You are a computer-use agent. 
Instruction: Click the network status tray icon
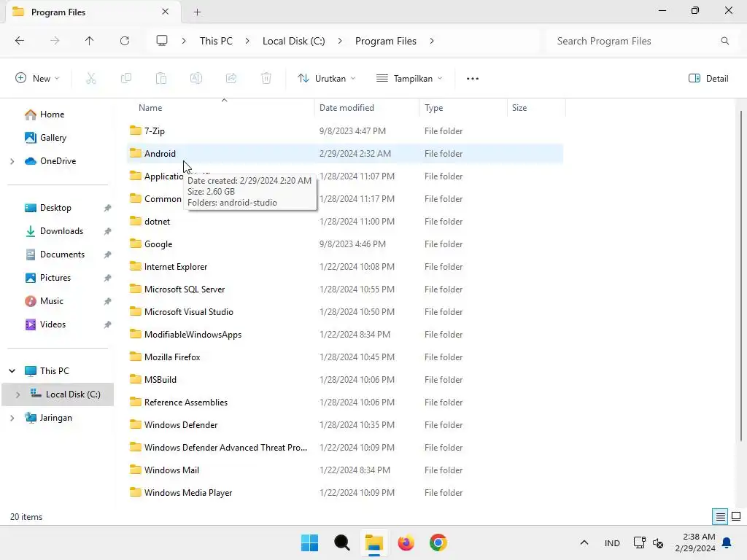point(639,542)
